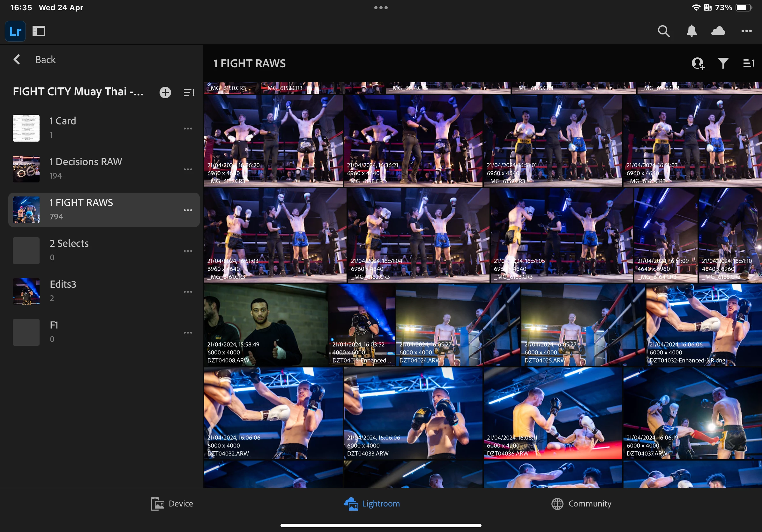Open the filter funnel icon
Image resolution: width=762 pixels, height=532 pixels.
[x=723, y=63]
